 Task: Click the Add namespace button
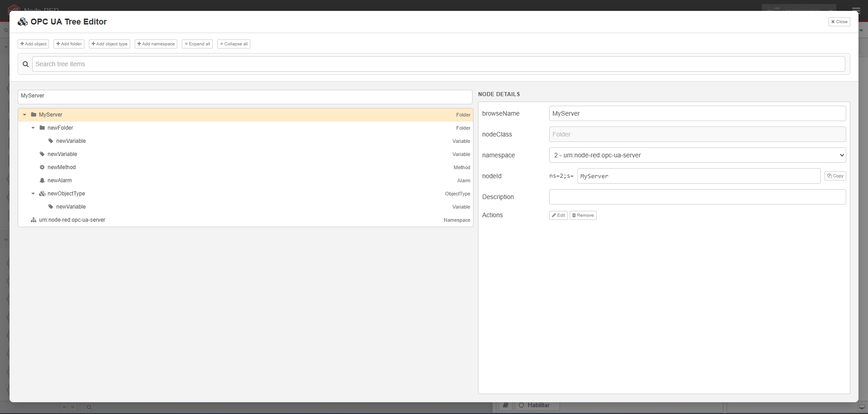156,44
